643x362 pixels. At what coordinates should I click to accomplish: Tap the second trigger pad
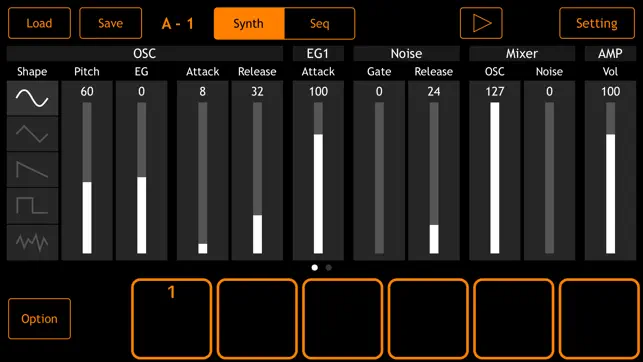coord(257,319)
